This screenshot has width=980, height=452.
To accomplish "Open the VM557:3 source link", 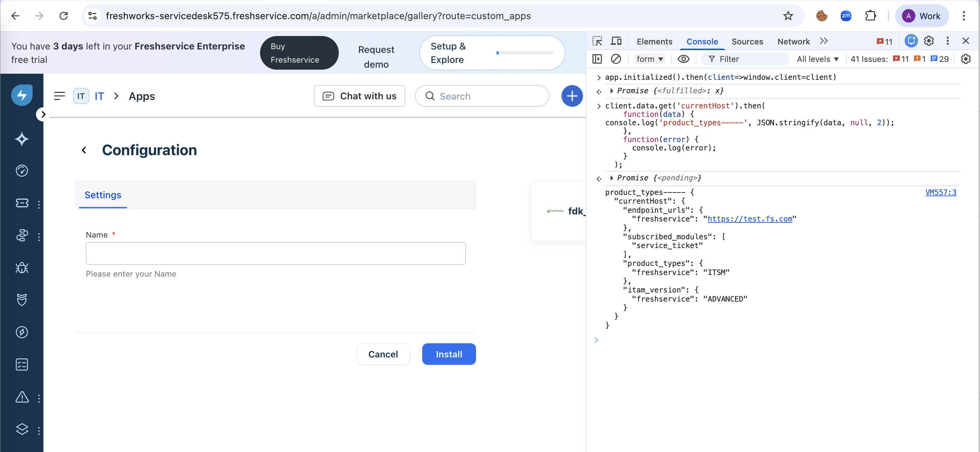I will (x=940, y=192).
